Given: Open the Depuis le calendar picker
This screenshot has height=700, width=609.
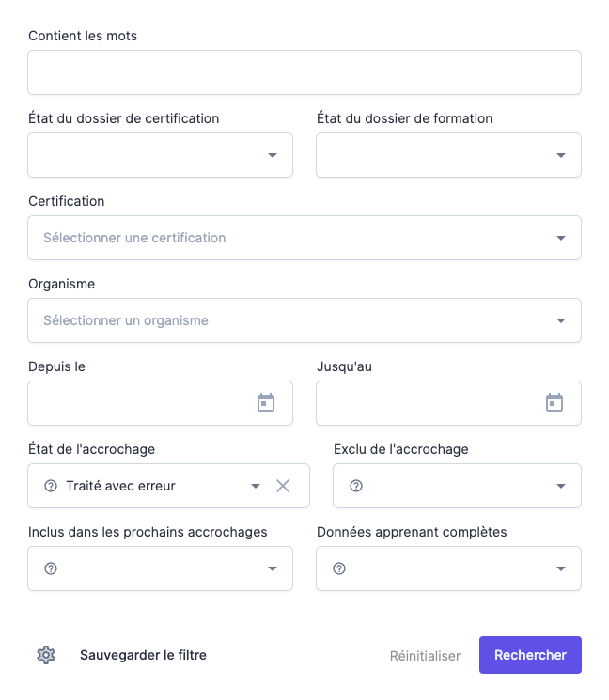Looking at the screenshot, I should 266,403.
